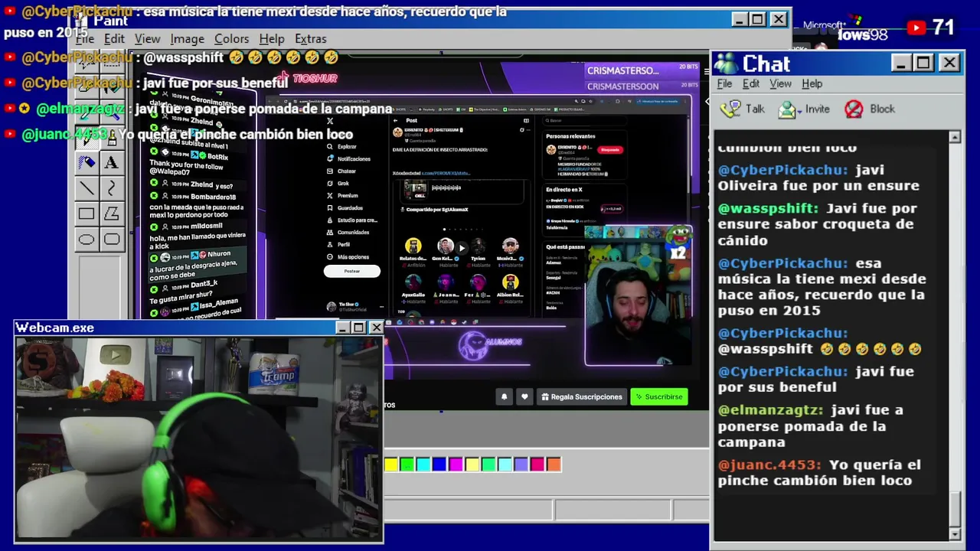980x551 pixels.
Task: Open the Image menu in Paint
Action: point(187,38)
